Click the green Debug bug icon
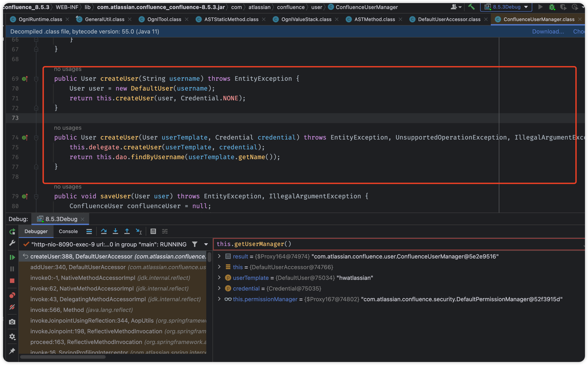 tap(552, 7)
